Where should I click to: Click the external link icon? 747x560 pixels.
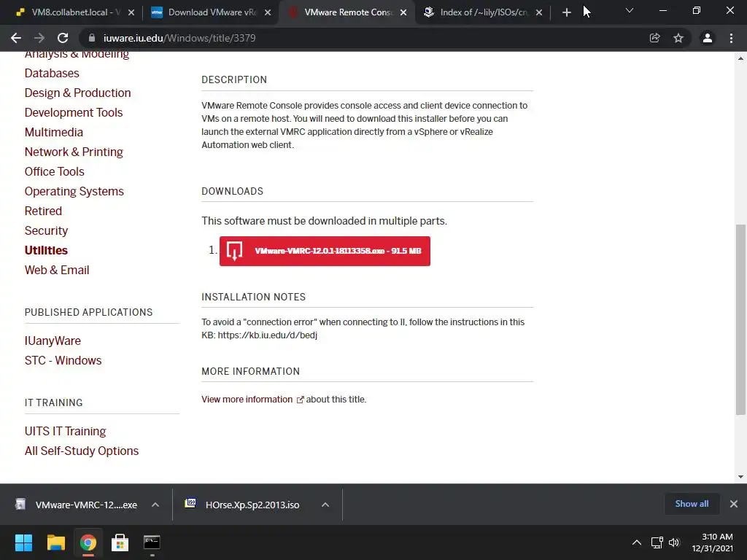[x=300, y=400]
